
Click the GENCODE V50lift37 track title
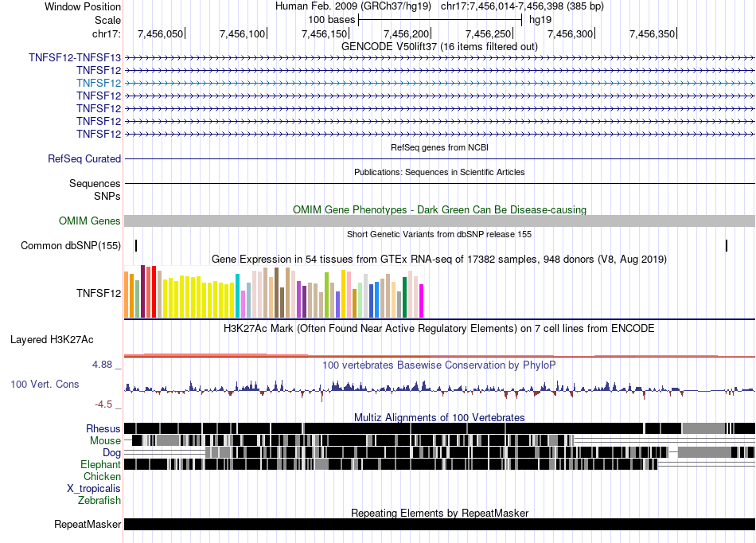[x=439, y=46]
